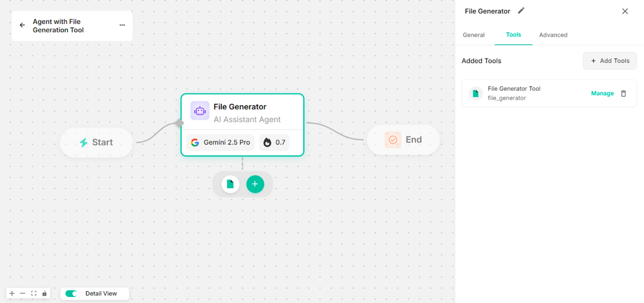Viewport: 644px width, 303px height.
Task: Click Manage next to File Generator Tool
Action: click(x=602, y=93)
